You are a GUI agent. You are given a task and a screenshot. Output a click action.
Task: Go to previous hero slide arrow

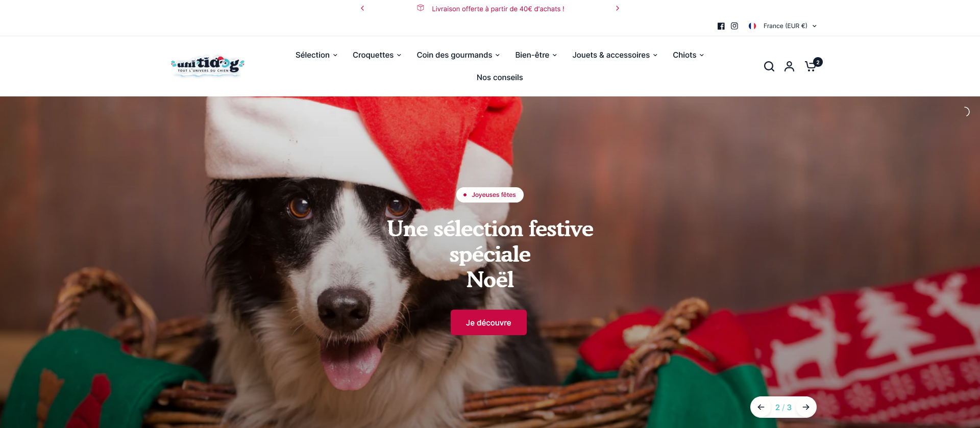[x=761, y=407]
